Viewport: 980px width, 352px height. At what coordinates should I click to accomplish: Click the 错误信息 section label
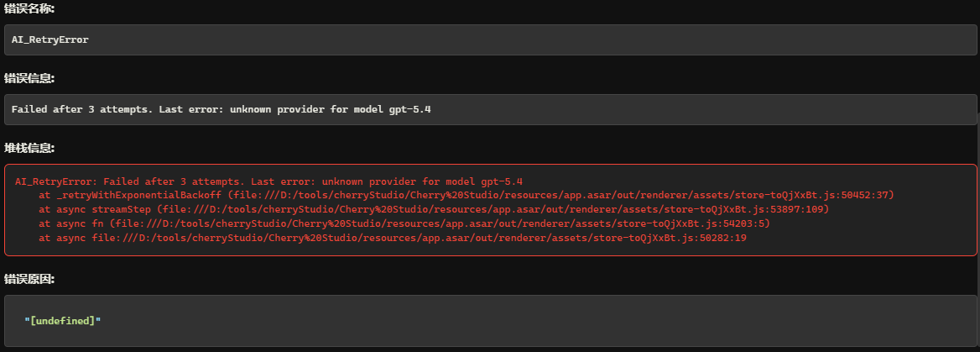pos(29,78)
